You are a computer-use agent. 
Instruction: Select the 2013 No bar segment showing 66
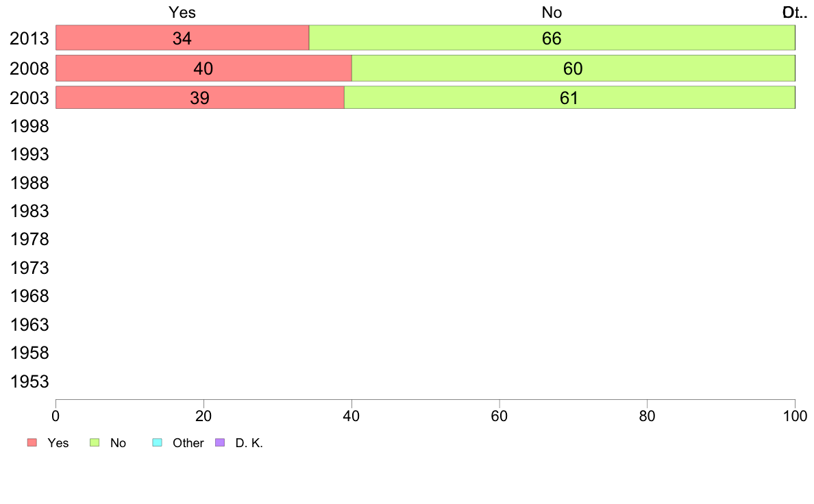click(x=552, y=38)
